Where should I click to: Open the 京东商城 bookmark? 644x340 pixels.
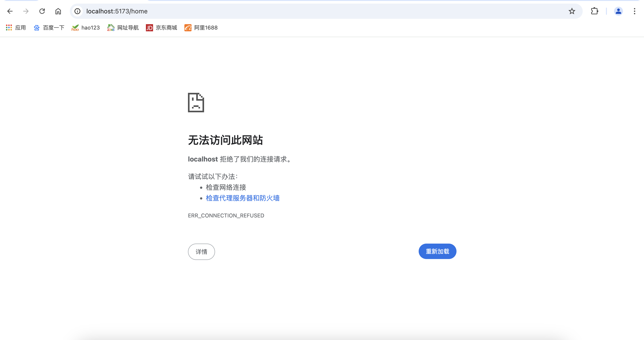tap(162, 28)
